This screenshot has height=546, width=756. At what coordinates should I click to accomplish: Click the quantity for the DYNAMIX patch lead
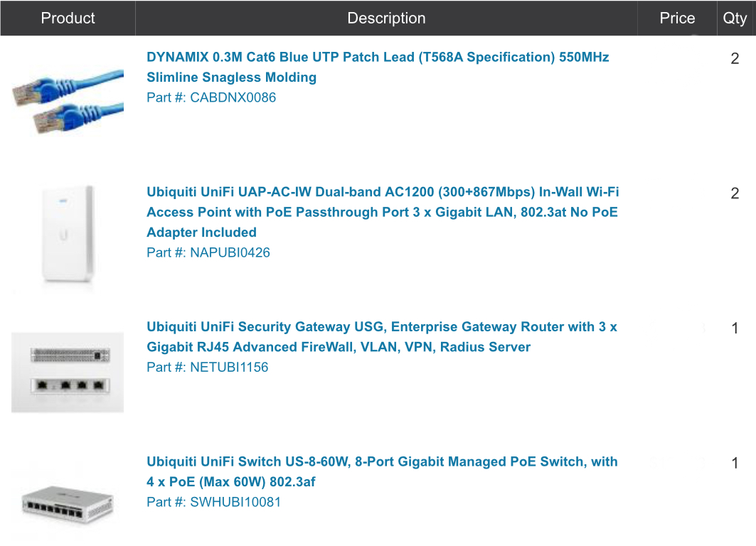point(735,59)
